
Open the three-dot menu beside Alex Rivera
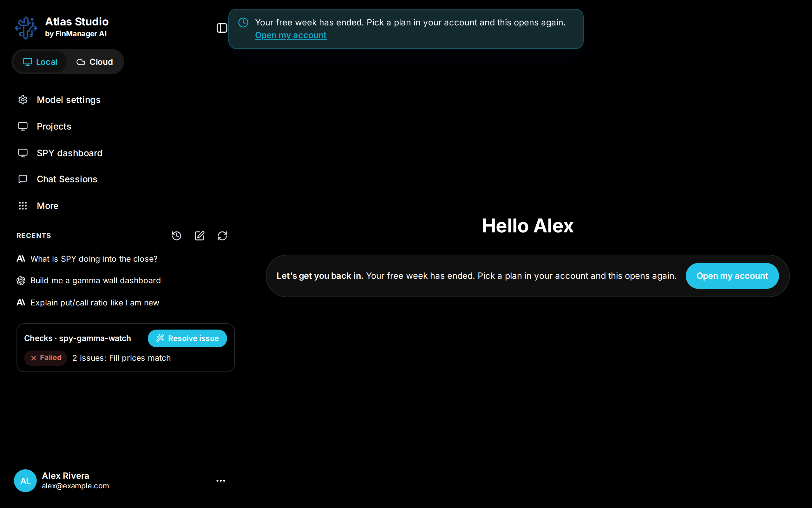click(221, 481)
